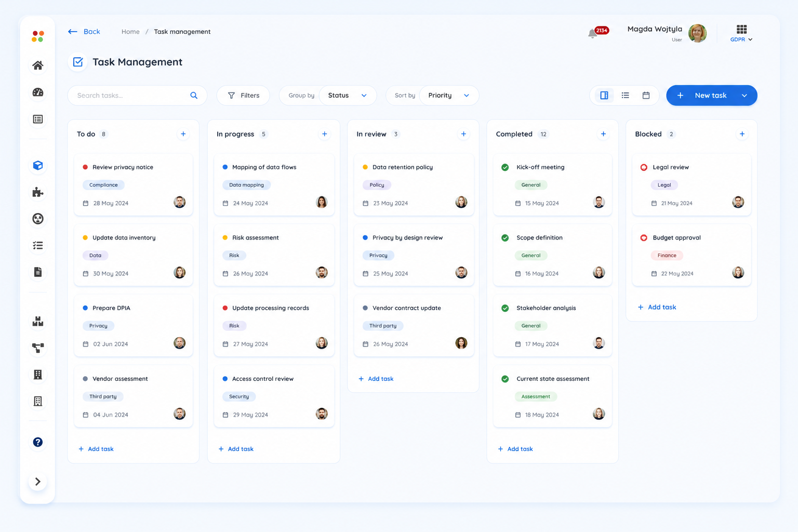Click yellow priority dot on Update data inventory

[85, 238]
